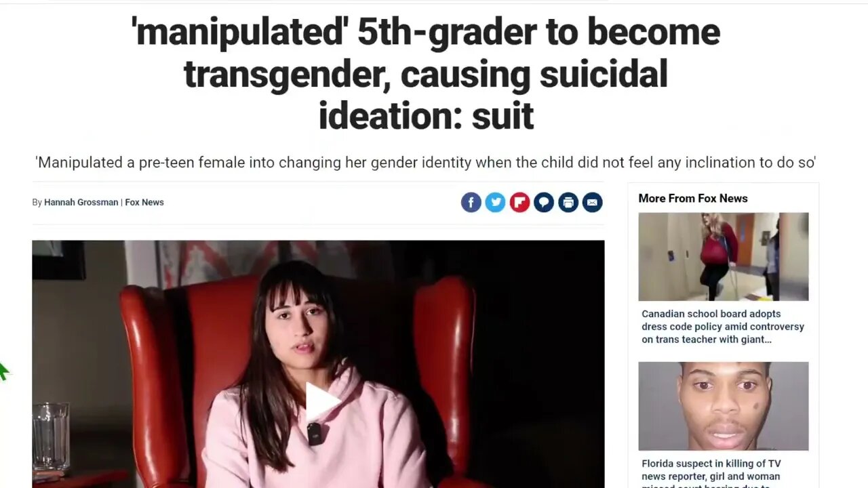Open the comments bubble icon
This screenshot has width=868, height=488.
click(544, 202)
